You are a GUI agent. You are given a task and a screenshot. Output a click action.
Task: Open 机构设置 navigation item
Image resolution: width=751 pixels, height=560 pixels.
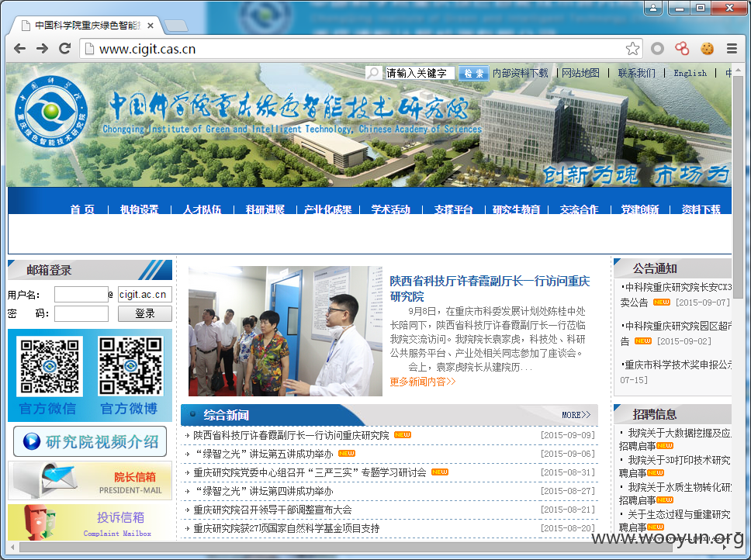(x=139, y=209)
